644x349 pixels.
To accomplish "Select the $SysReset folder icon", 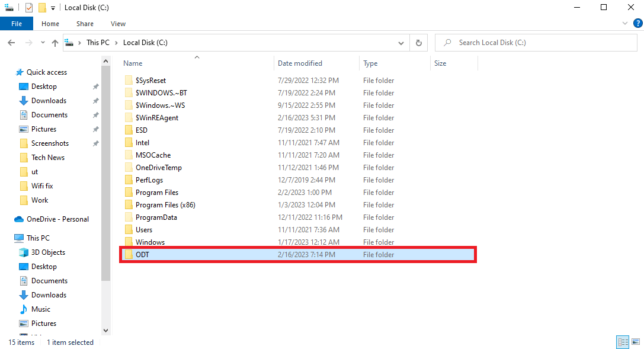I will click(x=129, y=81).
